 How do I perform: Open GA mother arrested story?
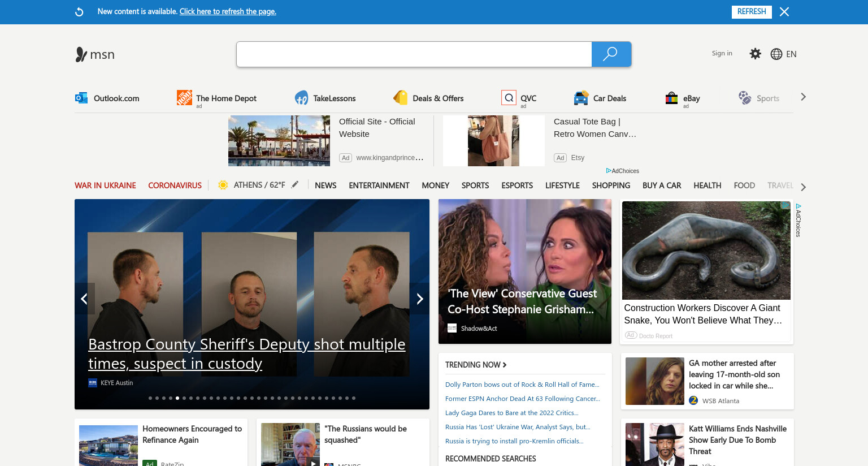(x=708, y=381)
